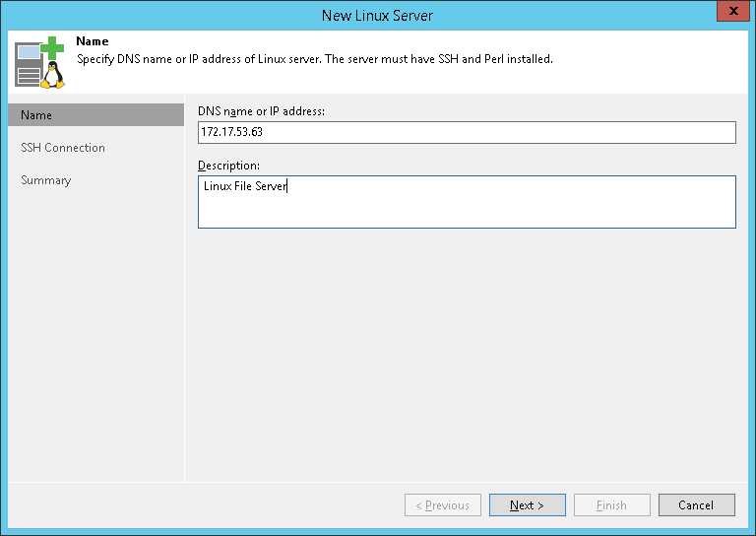Go to the SSH Connection step
756x536 pixels.
click(63, 148)
